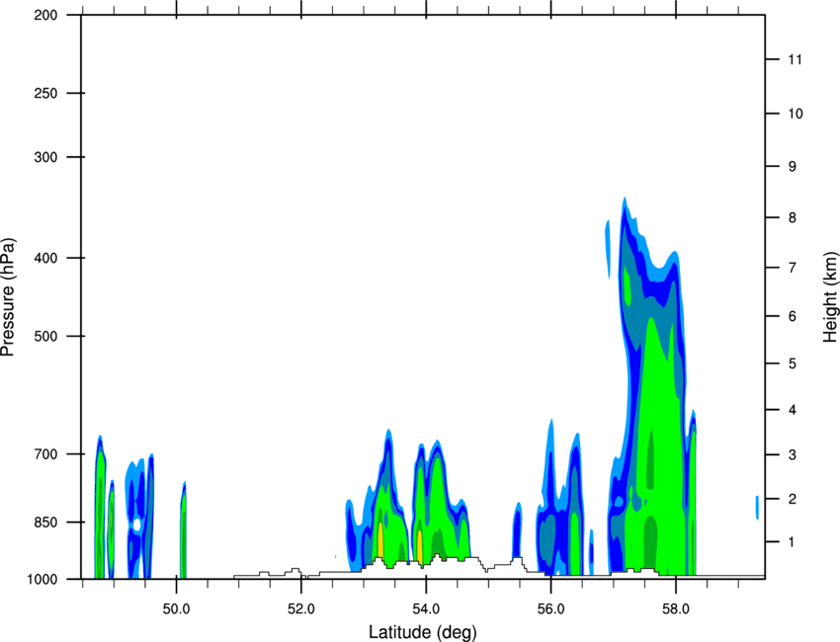Image resolution: width=840 pixels, height=642 pixels.
Task: Click the 1000 pressure tick label
Action: 42,579
